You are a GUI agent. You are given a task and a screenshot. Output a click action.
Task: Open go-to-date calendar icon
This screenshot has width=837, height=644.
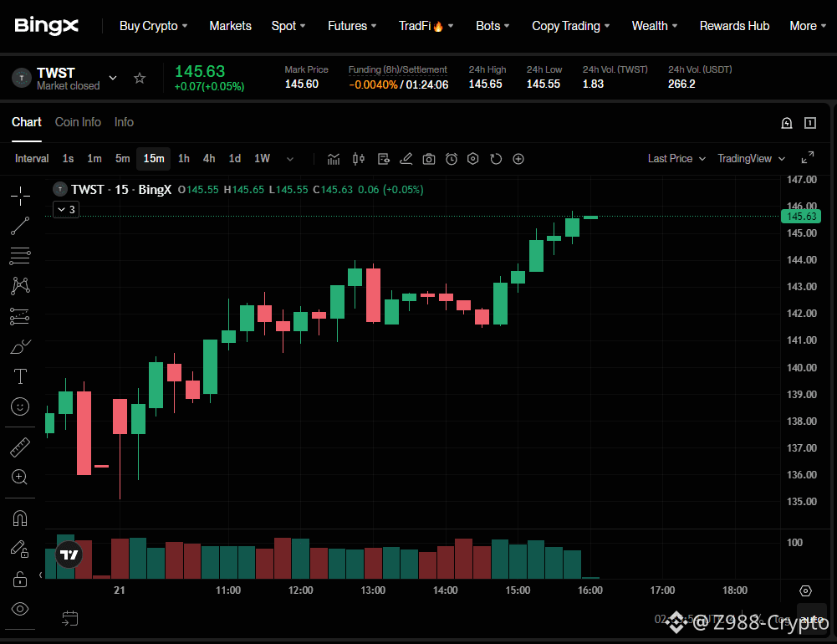[70, 618]
